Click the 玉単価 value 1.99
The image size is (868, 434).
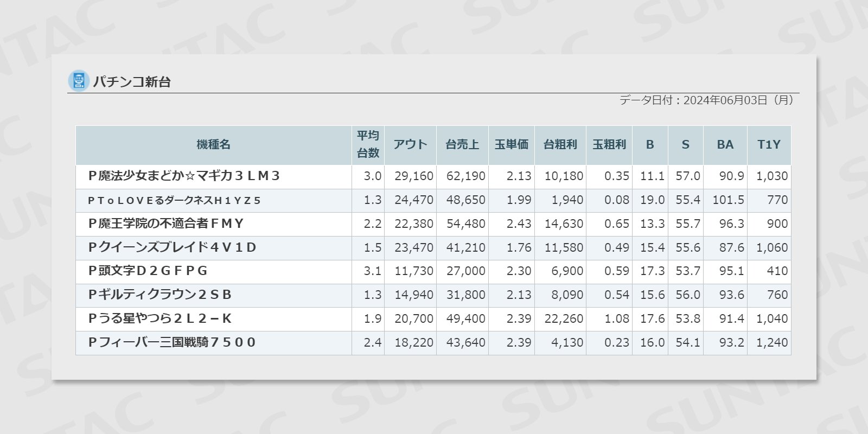click(x=519, y=200)
